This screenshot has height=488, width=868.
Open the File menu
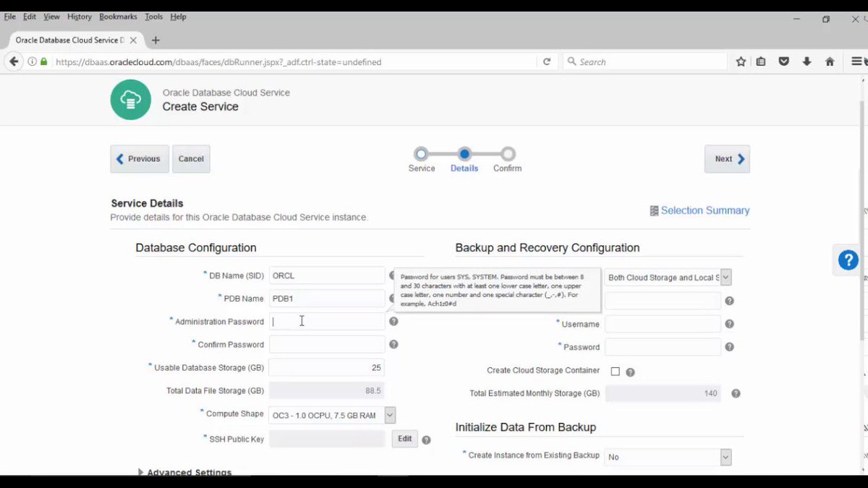(10, 17)
